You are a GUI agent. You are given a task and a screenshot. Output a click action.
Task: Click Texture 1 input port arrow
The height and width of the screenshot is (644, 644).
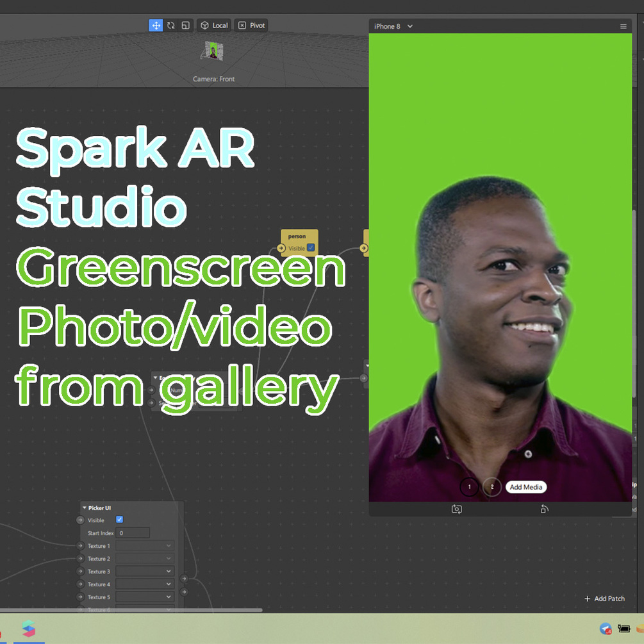pos(81,546)
